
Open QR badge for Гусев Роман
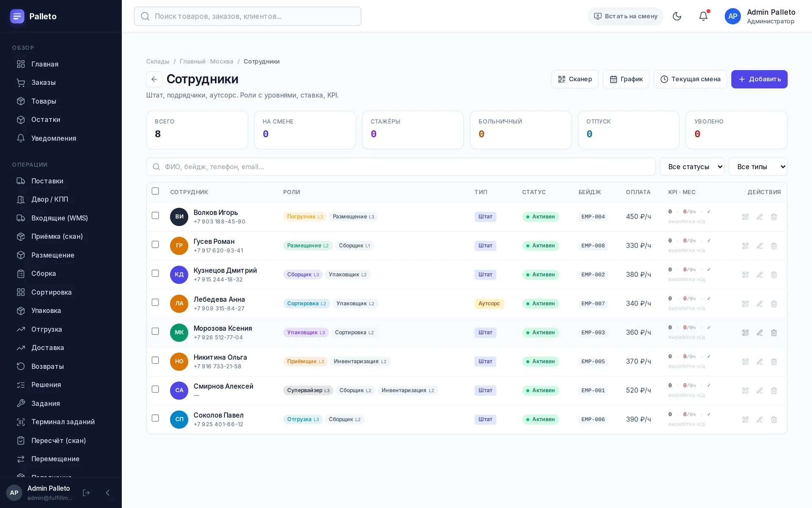tap(745, 246)
